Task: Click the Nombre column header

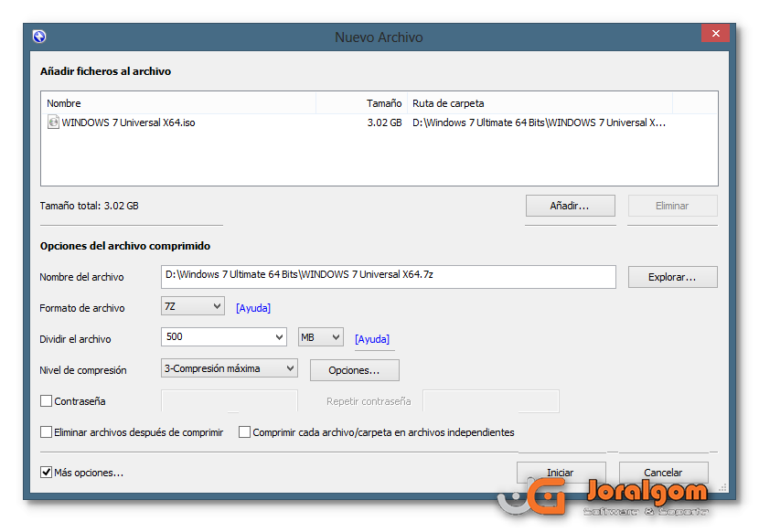Action: point(178,103)
